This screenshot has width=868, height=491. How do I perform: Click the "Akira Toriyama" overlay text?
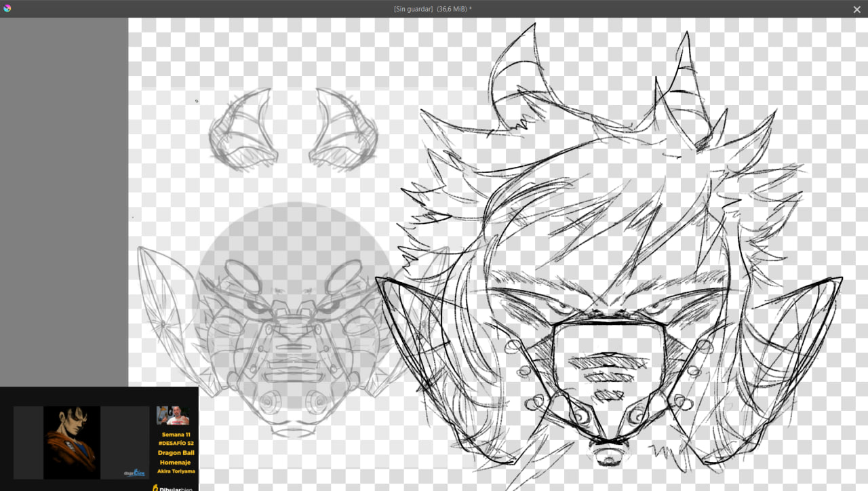176,471
